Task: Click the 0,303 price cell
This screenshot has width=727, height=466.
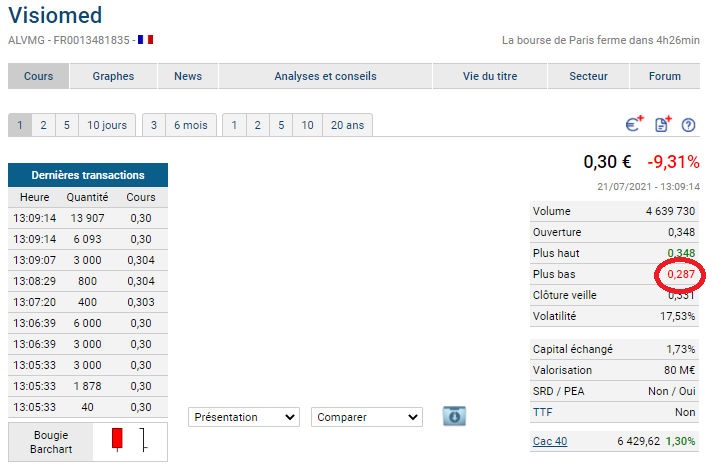Action: point(141,302)
